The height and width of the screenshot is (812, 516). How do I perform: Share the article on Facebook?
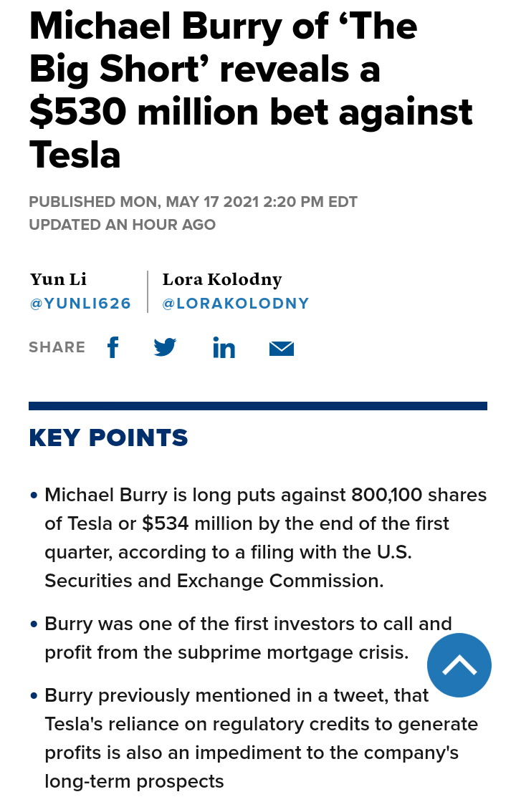coord(113,348)
